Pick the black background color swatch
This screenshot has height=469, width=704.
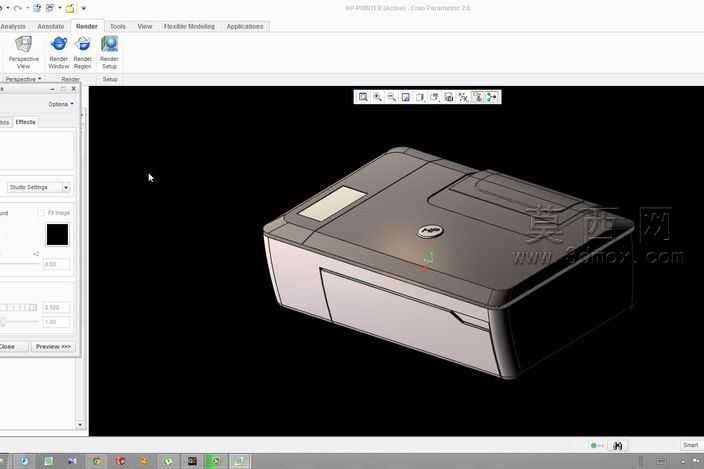(x=57, y=235)
